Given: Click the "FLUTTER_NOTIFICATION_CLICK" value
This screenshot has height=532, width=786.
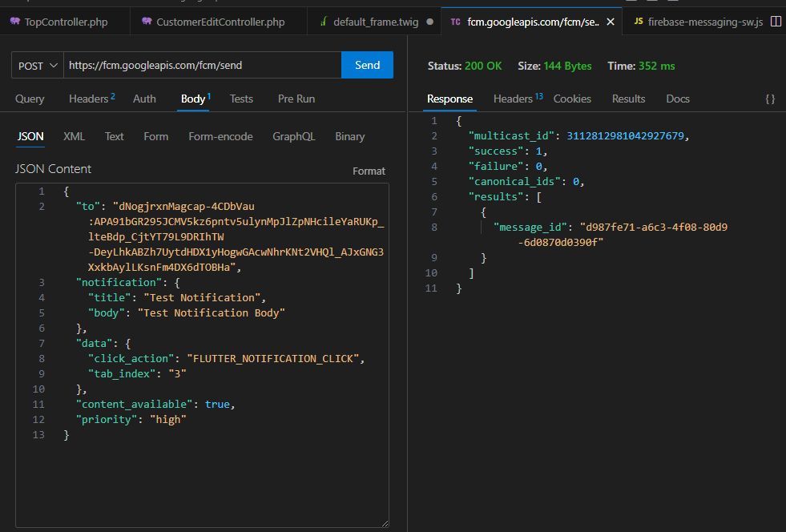Looking at the screenshot, I should (x=273, y=358).
